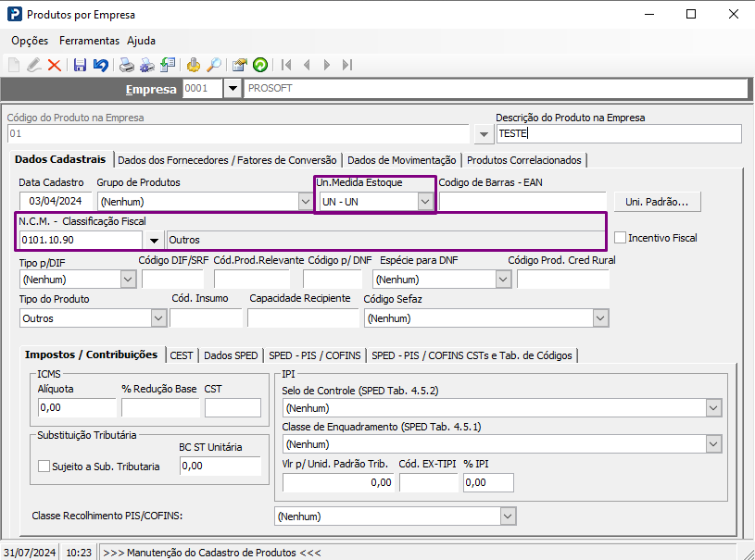Image resolution: width=755 pixels, height=560 pixels.
Task: Click the printer icon in toolbar
Action: (127, 65)
